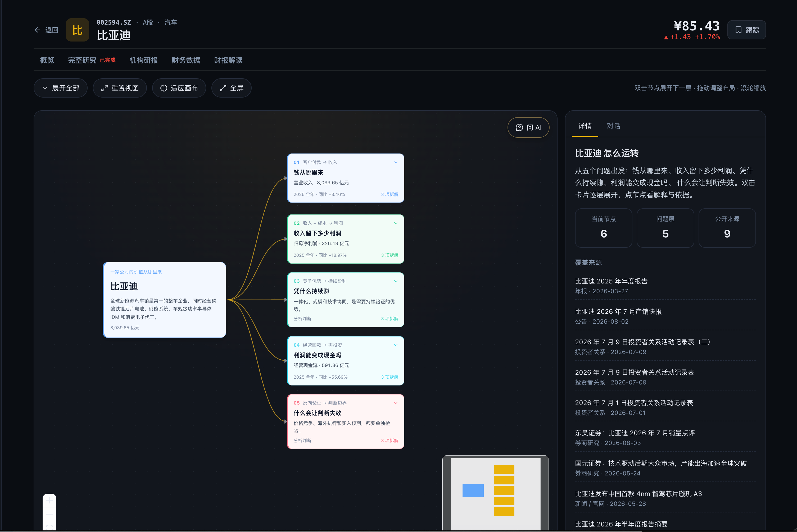This screenshot has width=797, height=532.
Task: Open 3 项拆解 on the 什么会让判断失效 card
Action: 390,441
